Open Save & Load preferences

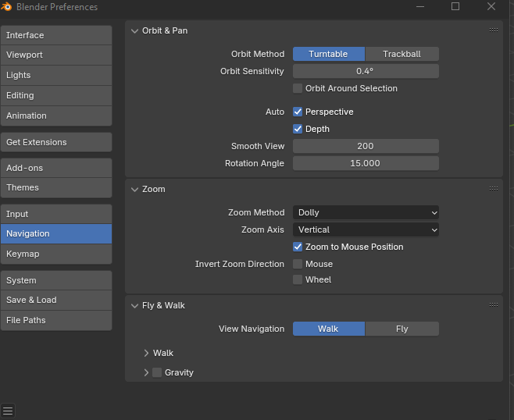[x=56, y=300]
